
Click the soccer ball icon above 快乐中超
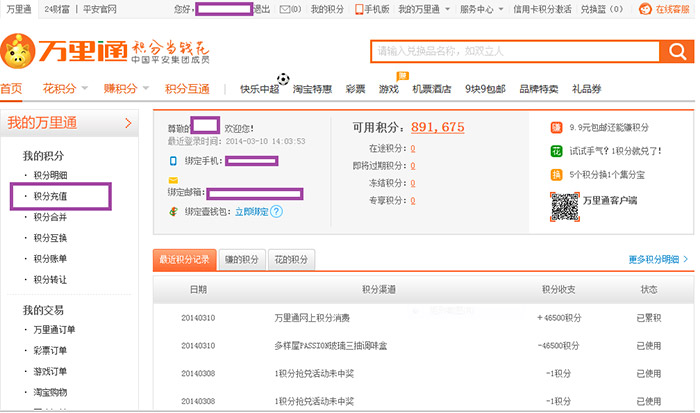[x=283, y=79]
